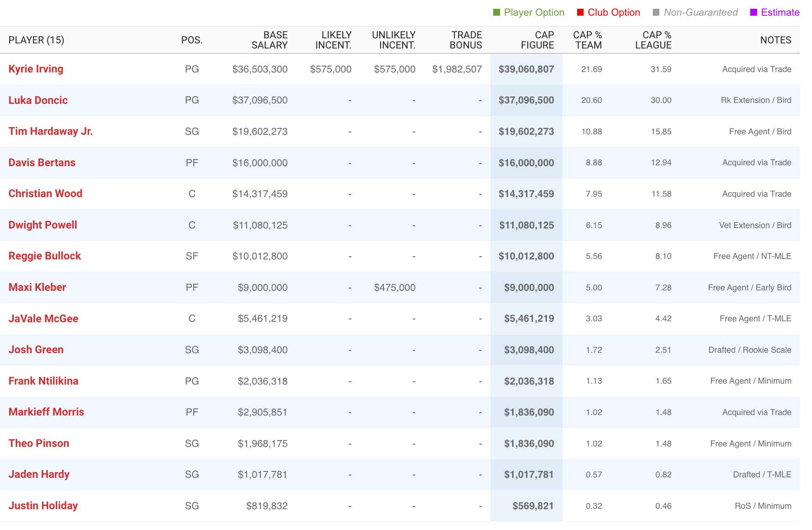The height and width of the screenshot is (530, 812).
Task: Open Dwight Powell player link
Action: 43,225
